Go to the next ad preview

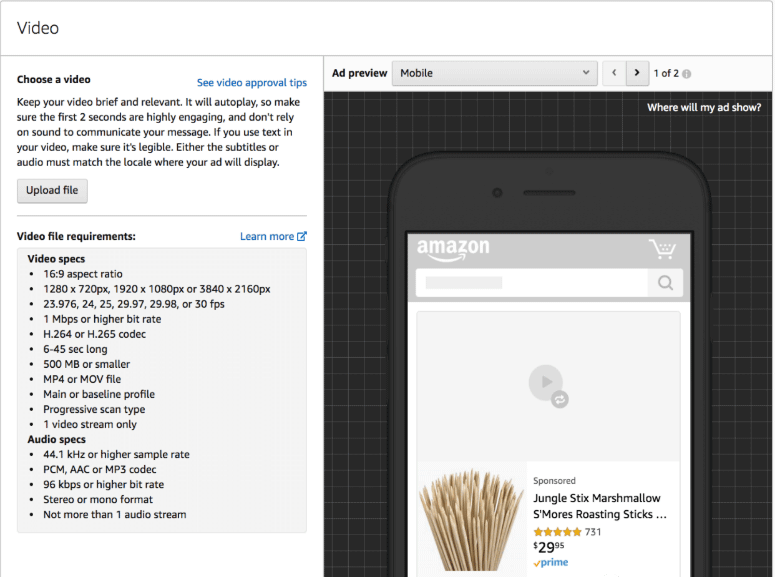pyautogui.click(x=637, y=73)
